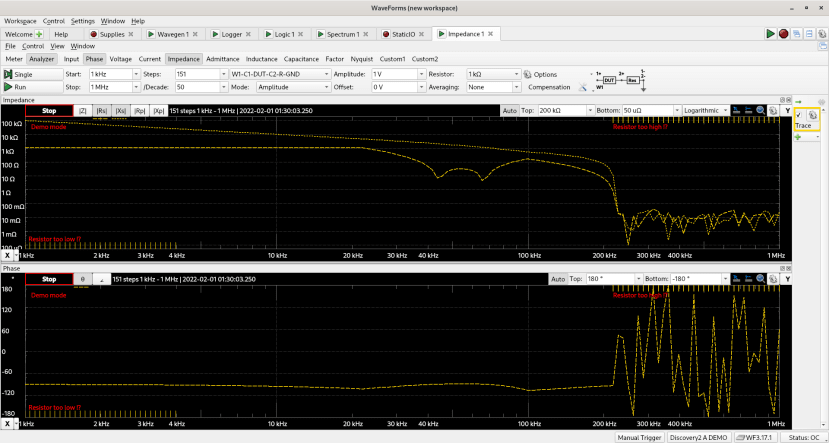Open the Steps dropdown
The height and width of the screenshot is (443, 829).
click(224, 75)
